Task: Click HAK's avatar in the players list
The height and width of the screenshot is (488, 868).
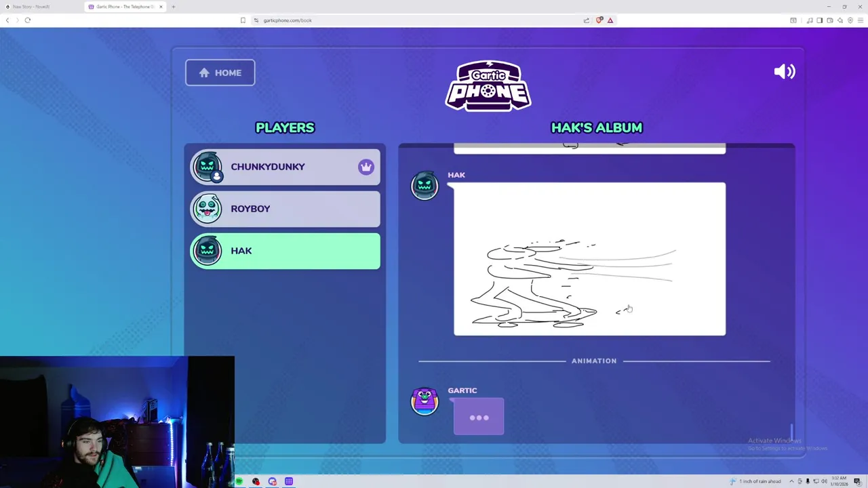Action: pos(208,251)
